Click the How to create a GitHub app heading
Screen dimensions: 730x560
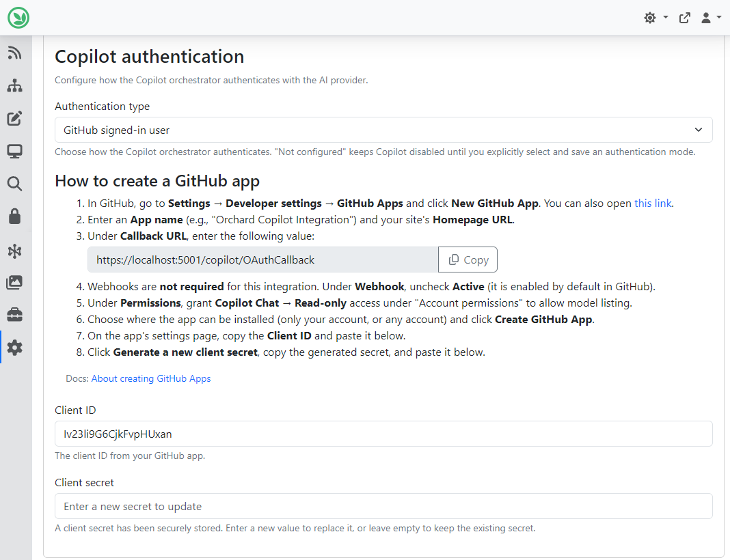tap(157, 181)
